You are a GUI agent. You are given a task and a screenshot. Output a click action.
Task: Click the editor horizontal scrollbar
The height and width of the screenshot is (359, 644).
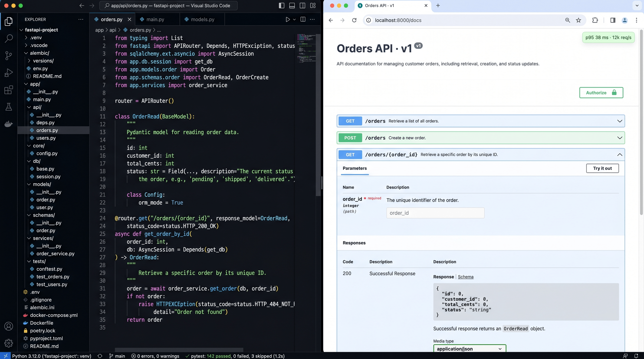click(179, 349)
